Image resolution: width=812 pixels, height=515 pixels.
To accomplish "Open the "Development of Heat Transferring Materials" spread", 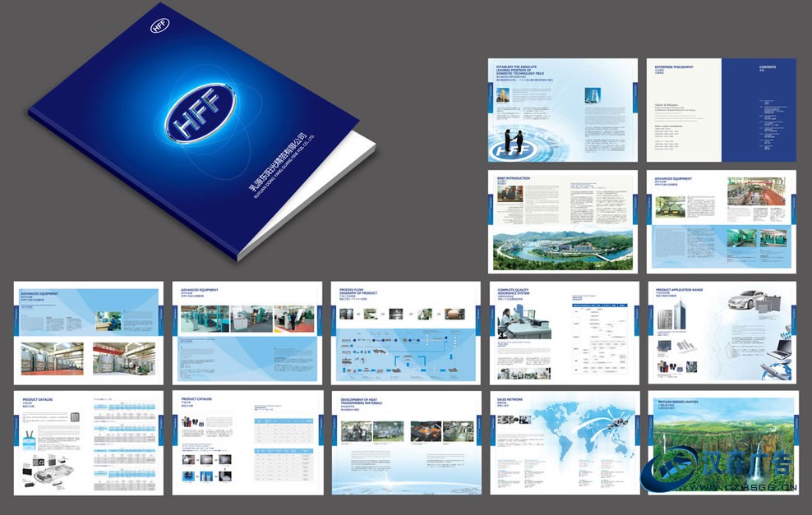I will click(x=405, y=443).
